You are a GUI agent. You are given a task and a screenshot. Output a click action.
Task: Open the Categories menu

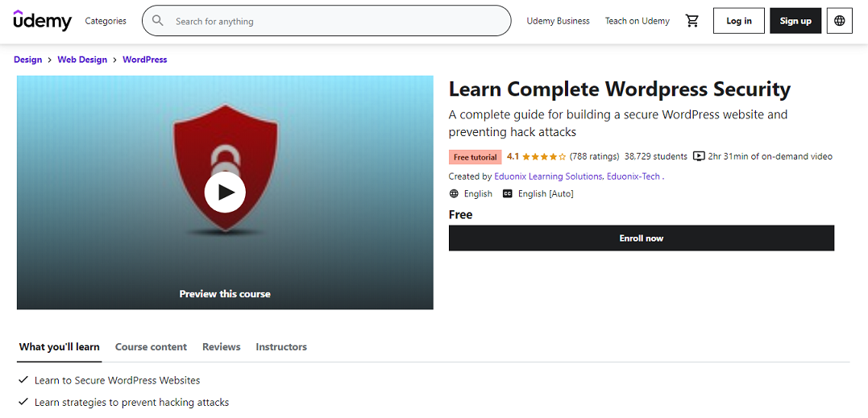pyautogui.click(x=106, y=21)
